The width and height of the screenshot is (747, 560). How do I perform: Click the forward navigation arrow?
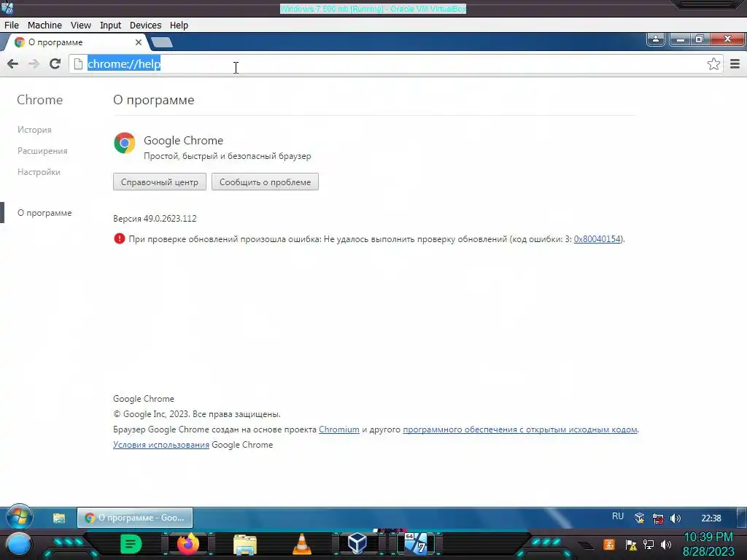click(34, 64)
